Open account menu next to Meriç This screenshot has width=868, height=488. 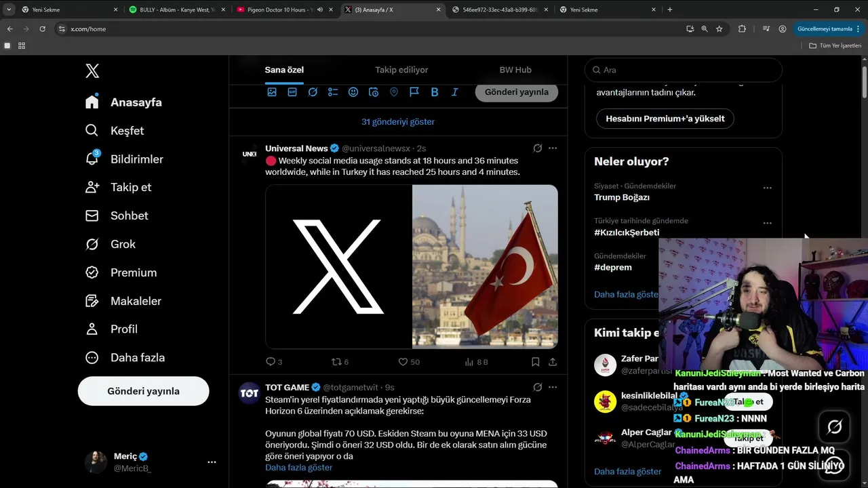[x=212, y=462]
